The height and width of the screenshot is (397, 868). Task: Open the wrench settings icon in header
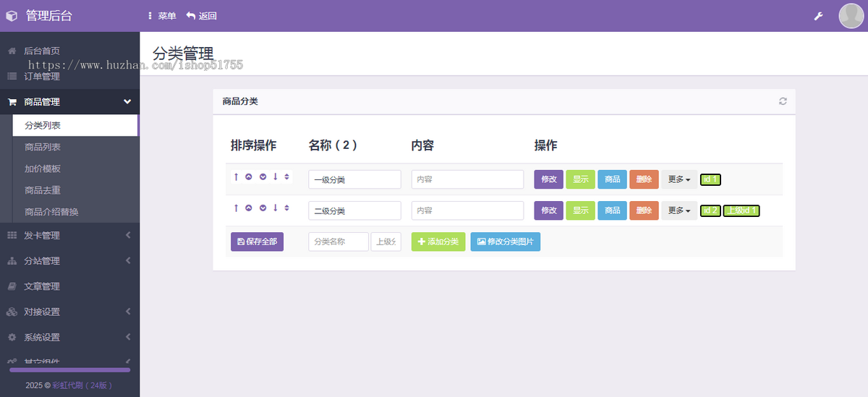[x=819, y=16]
